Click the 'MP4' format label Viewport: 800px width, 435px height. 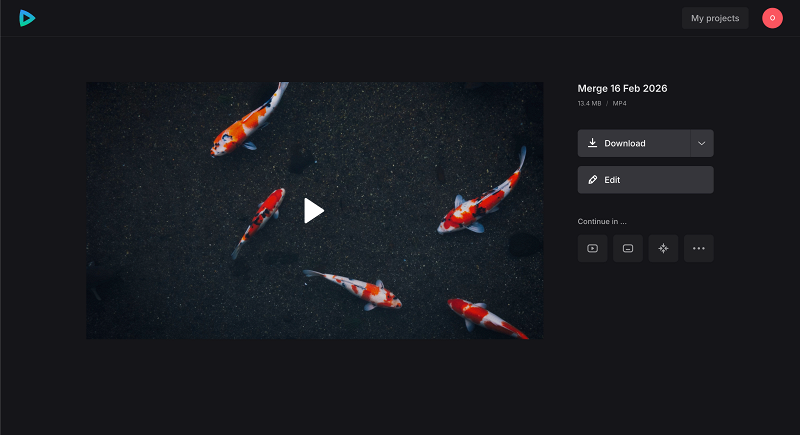pyautogui.click(x=619, y=104)
